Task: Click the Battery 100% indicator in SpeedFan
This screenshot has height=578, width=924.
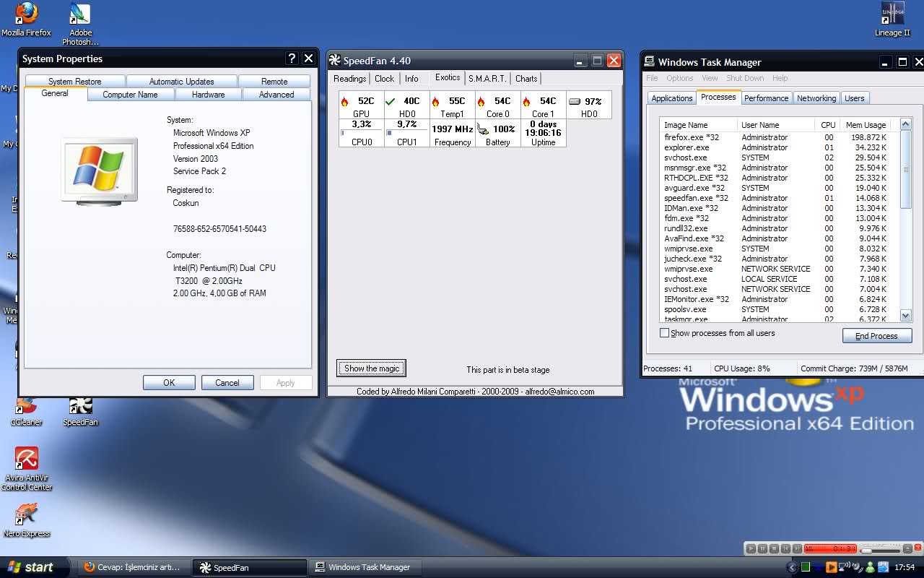Action: click(x=498, y=133)
